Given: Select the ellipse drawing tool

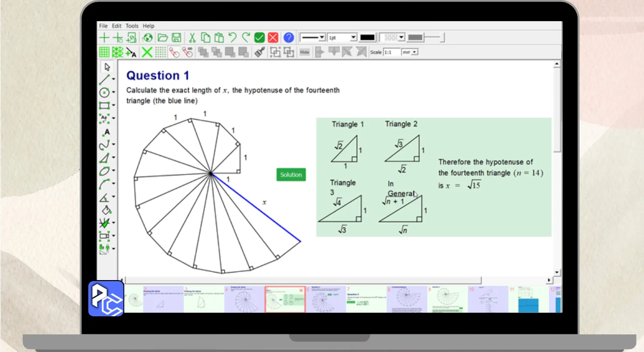Looking at the screenshot, I should coord(104,171).
